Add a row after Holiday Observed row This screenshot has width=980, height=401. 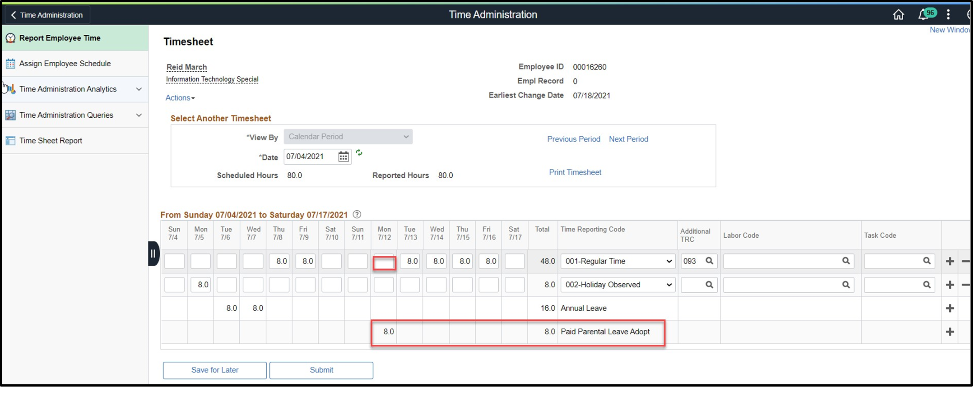pyautogui.click(x=950, y=285)
